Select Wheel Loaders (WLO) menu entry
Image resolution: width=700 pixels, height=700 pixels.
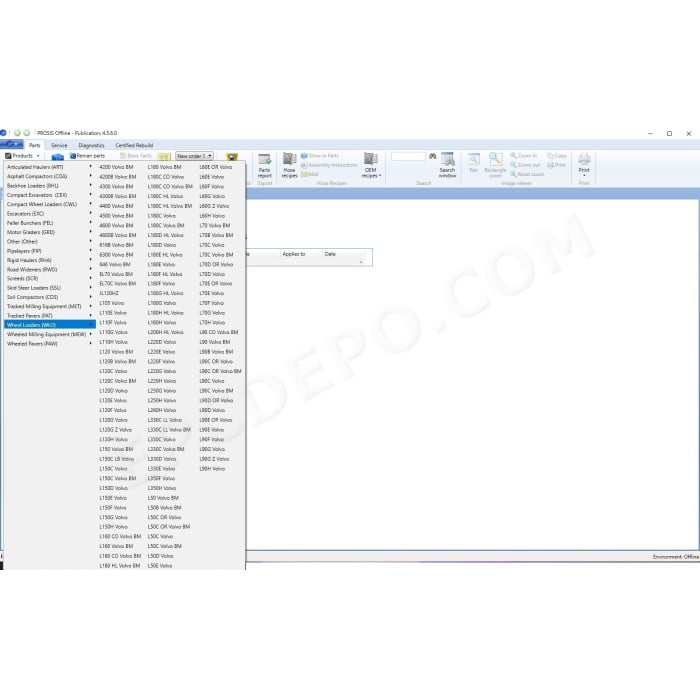50,325
